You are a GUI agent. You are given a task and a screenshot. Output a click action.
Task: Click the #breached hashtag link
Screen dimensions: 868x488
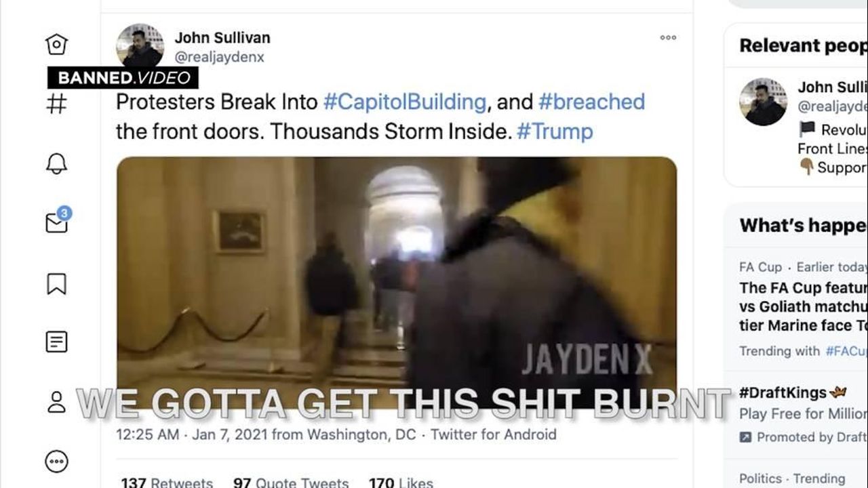(591, 102)
